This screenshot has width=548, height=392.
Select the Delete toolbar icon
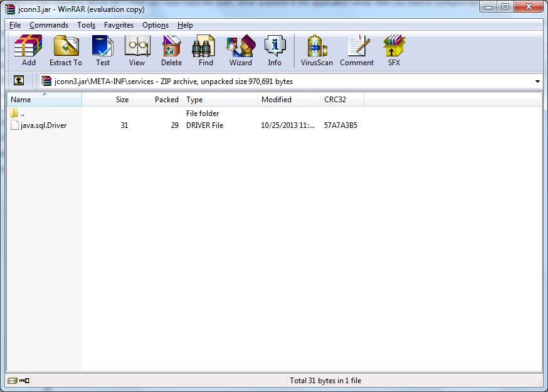coord(171,50)
